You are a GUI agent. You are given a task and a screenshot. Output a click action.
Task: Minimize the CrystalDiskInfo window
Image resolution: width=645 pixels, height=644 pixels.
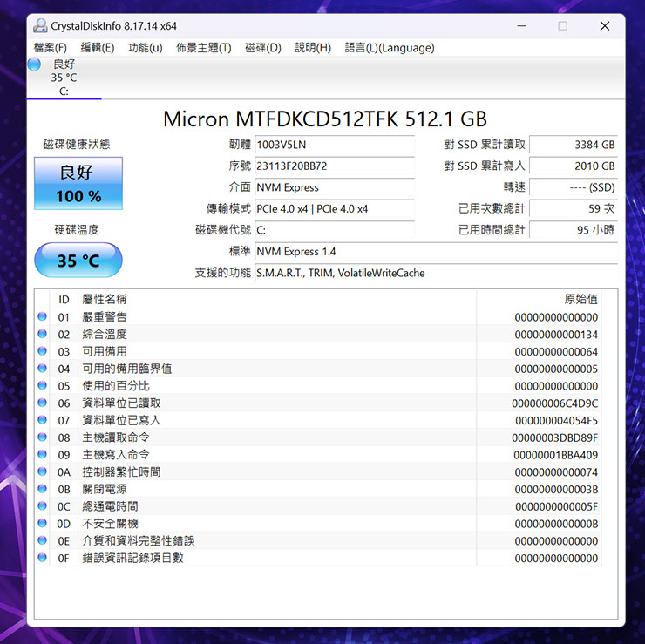[521, 26]
